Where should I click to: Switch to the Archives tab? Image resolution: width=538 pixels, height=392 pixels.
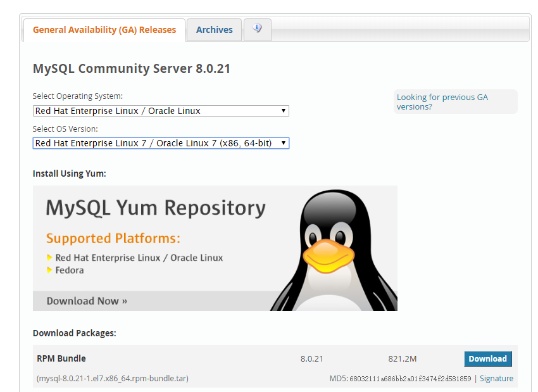[214, 30]
